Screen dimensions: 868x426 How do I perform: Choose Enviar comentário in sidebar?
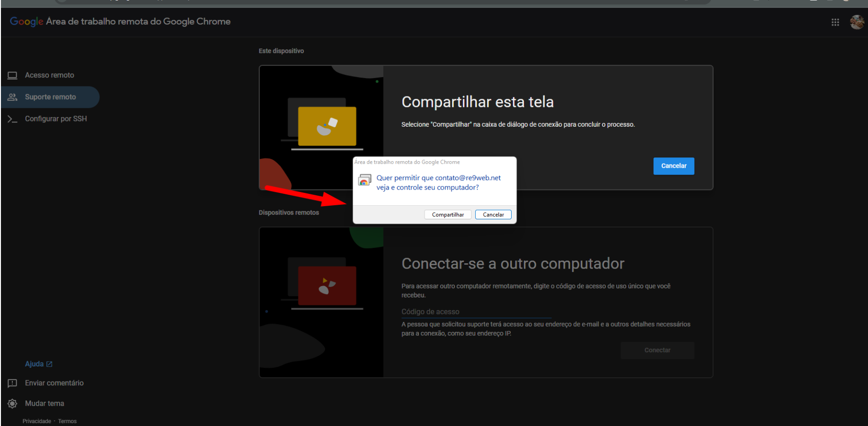click(54, 383)
